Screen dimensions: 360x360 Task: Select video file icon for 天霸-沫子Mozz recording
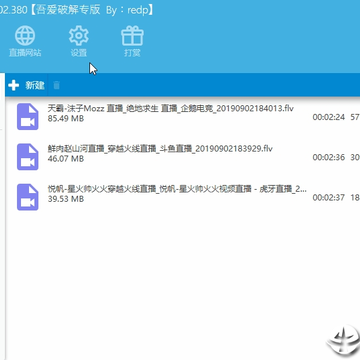click(x=28, y=116)
